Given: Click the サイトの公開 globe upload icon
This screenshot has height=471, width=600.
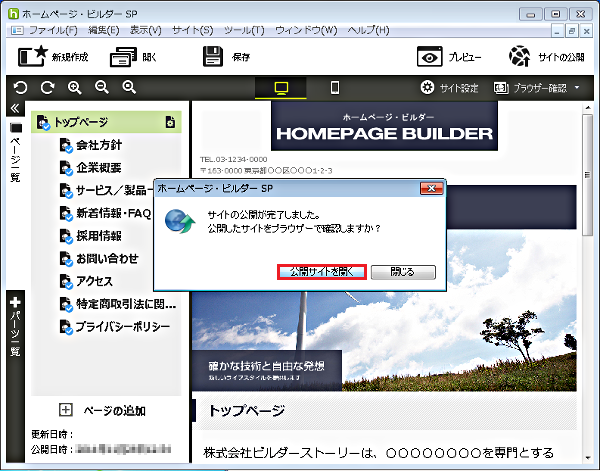Looking at the screenshot, I should coord(520,56).
